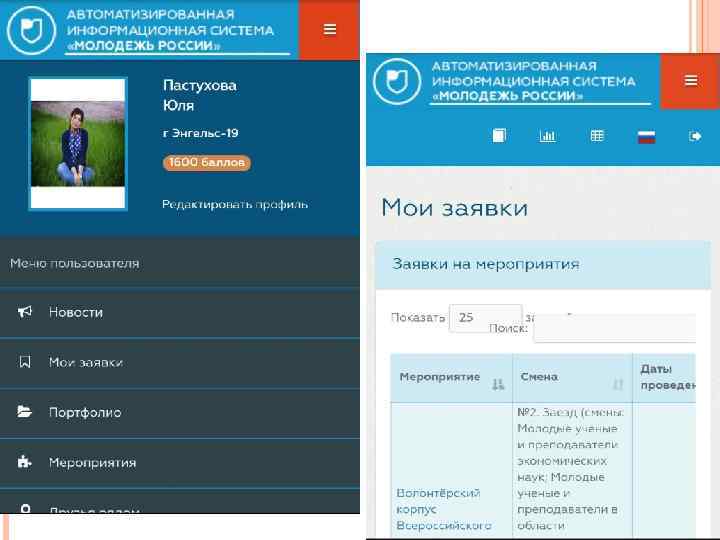This screenshot has height=540, width=720.
Task: Click the logo emblem in right header
Action: click(x=397, y=81)
